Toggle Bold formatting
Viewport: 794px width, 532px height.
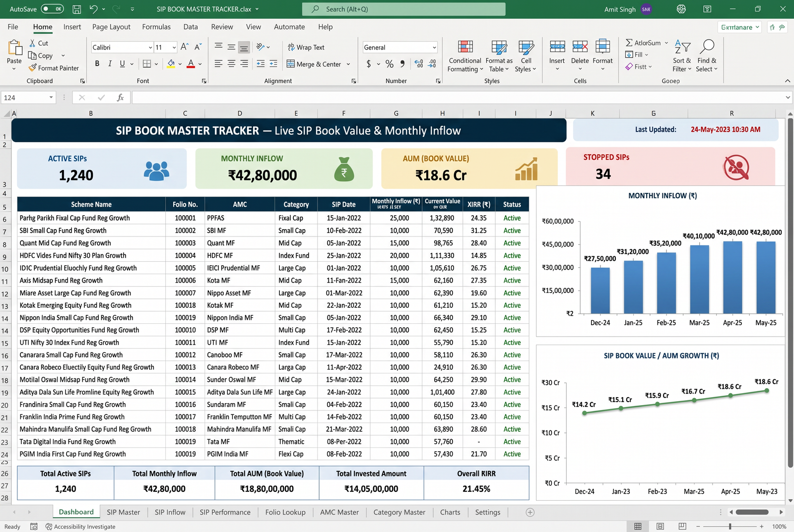click(x=97, y=63)
